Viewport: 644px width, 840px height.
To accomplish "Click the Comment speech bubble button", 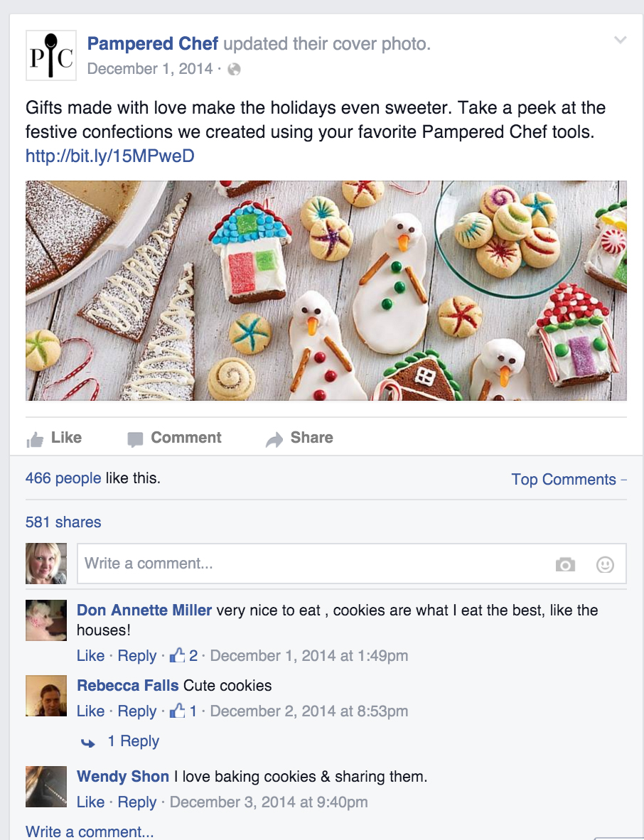I will (x=174, y=438).
